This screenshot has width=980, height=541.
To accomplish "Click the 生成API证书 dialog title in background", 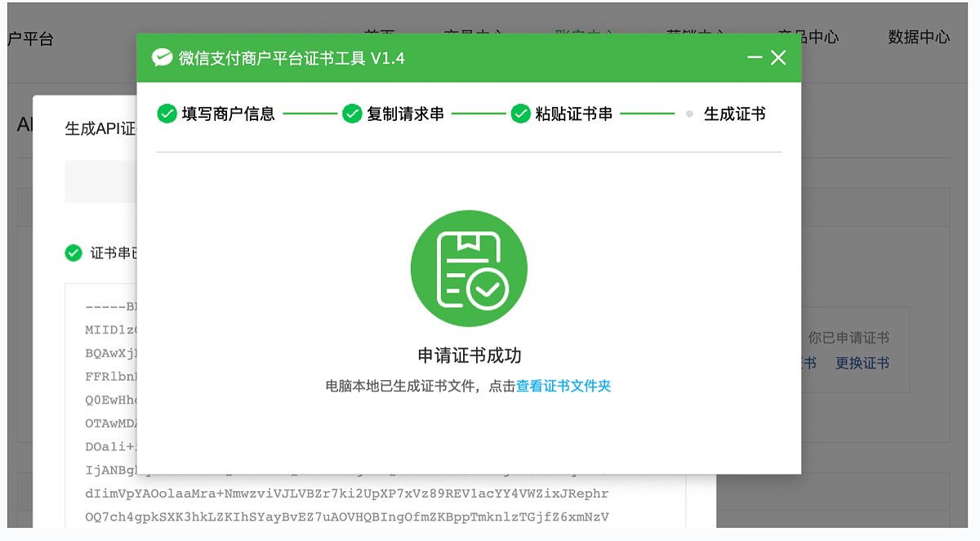I will pyautogui.click(x=100, y=128).
